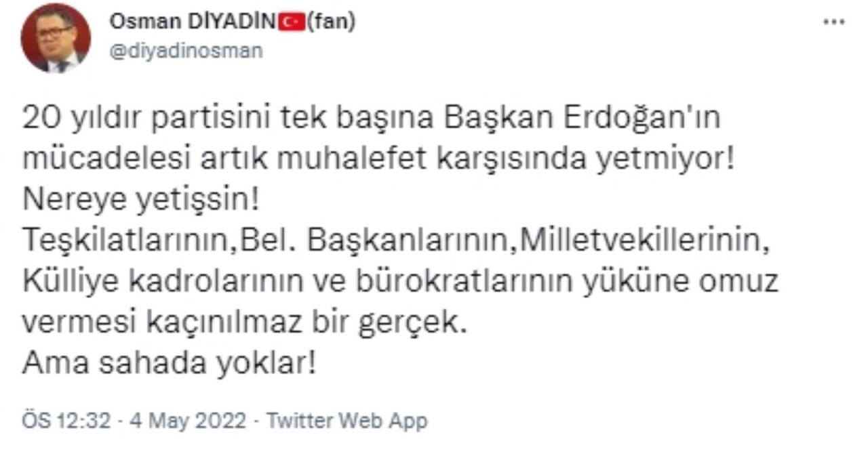Image resolution: width=868 pixels, height=458 pixels.
Task: Open the tweet's more options menu
Action: click(833, 22)
